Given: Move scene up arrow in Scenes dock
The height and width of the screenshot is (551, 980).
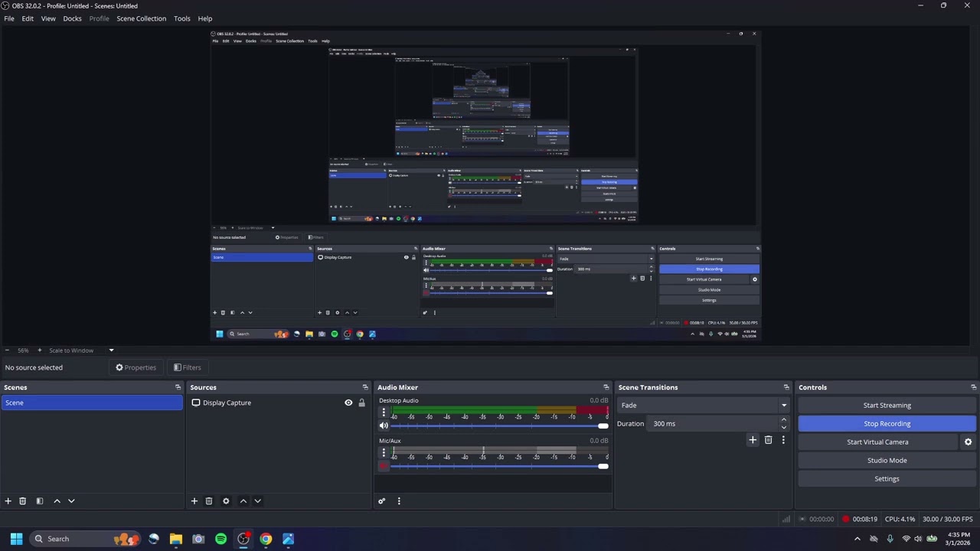Looking at the screenshot, I should click(57, 501).
